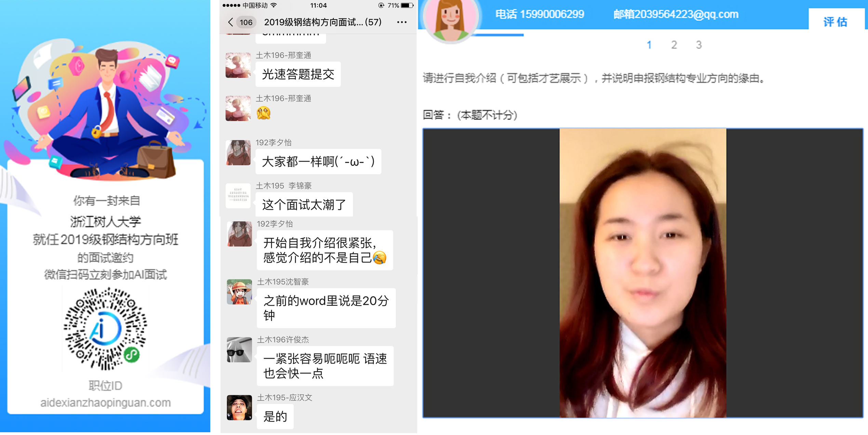The height and width of the screenshot is (435, 868).
Task: Click the aidexianzhaopinguan.com link
Action: (105, 403)
